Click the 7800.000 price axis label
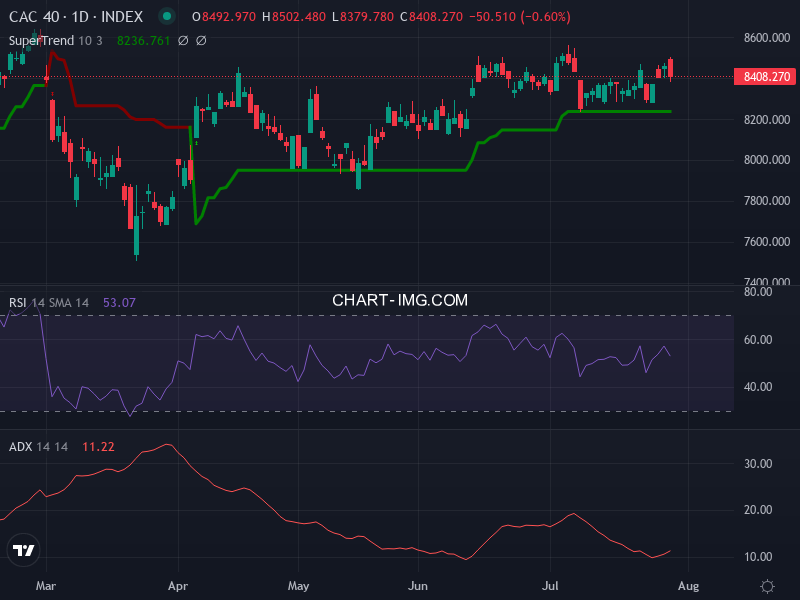The image size is (800, 600). (767, 201)
